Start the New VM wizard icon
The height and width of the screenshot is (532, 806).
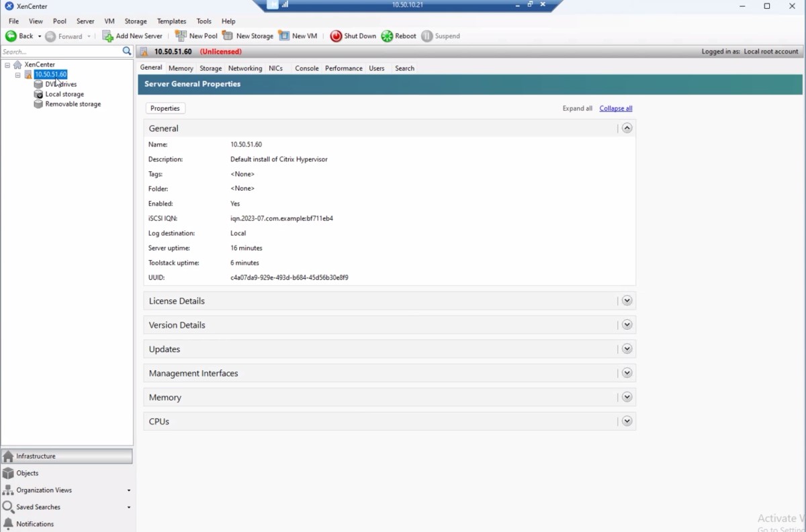[x=285, y=36]
